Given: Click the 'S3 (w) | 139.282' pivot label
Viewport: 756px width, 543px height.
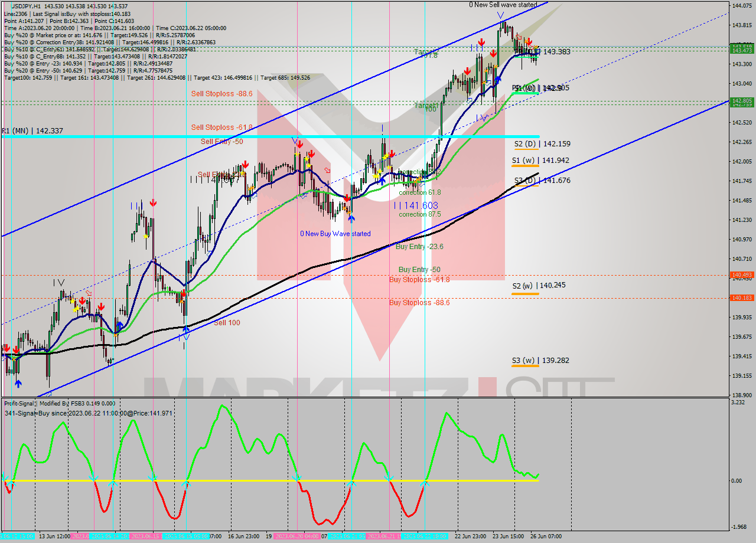Looking at the screenshot, I should coord(540,360).
